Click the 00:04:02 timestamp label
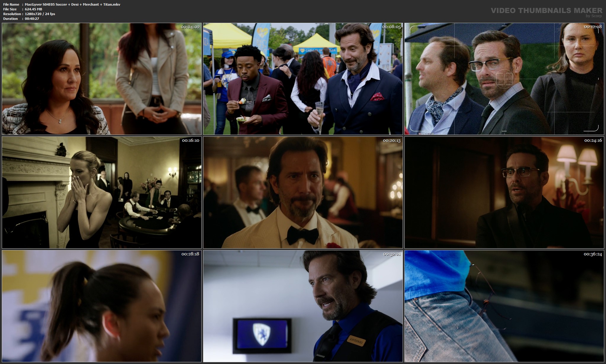This screenshot has height=364, width=606. pyautogui.click(x=190, y=27)
